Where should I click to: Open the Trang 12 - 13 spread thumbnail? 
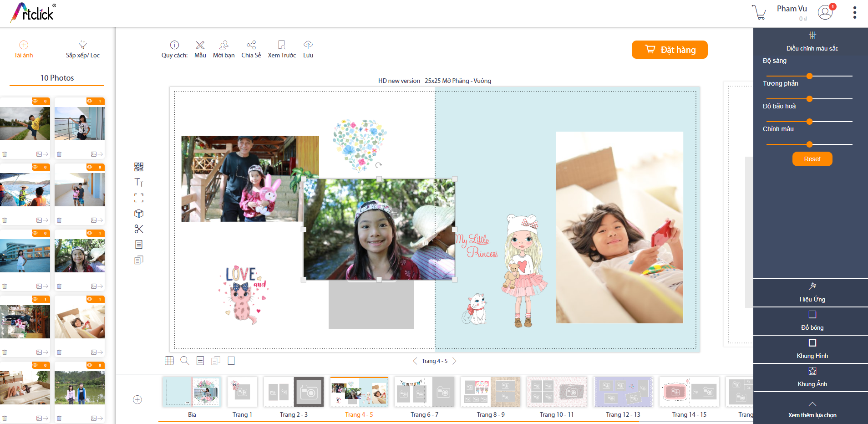tap(623, 392)
